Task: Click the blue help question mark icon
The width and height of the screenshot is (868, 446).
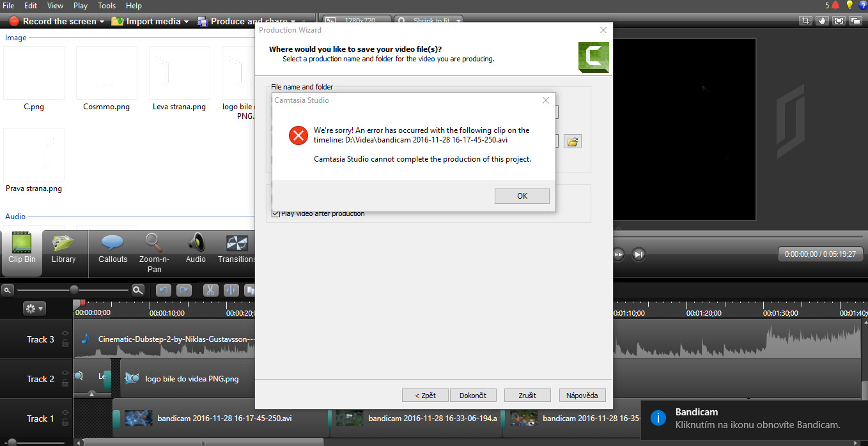Action: [863, 5]
